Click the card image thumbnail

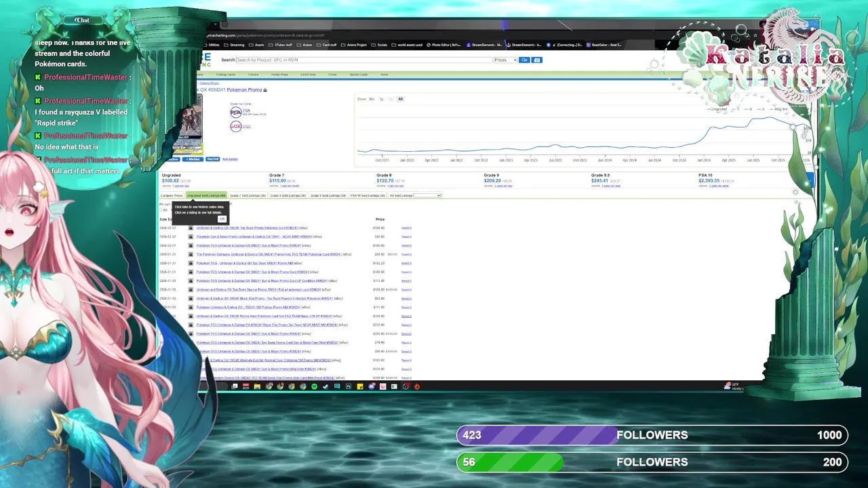(x=189, y=125)
